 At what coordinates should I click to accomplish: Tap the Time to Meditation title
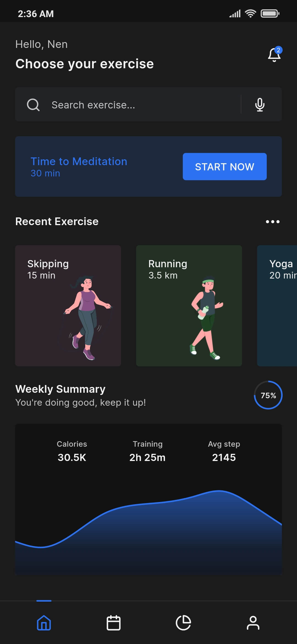[x=79, y=161]
